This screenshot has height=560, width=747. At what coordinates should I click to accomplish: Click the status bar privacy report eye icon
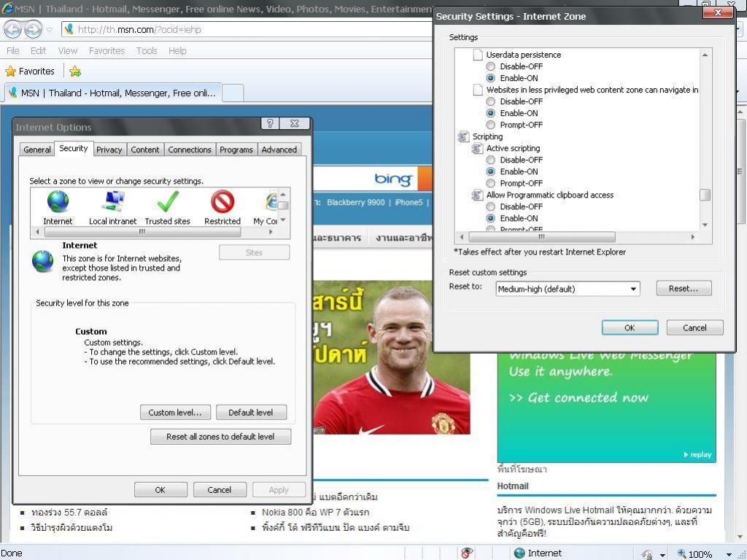tap(467, 553)
